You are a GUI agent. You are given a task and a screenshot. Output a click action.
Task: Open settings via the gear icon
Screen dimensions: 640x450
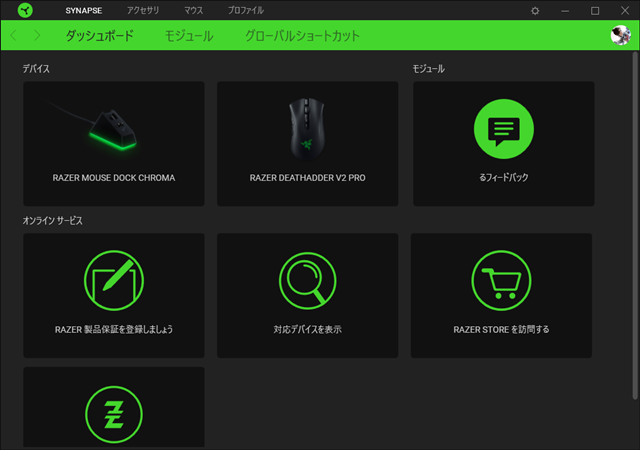(x=535, y=11)
